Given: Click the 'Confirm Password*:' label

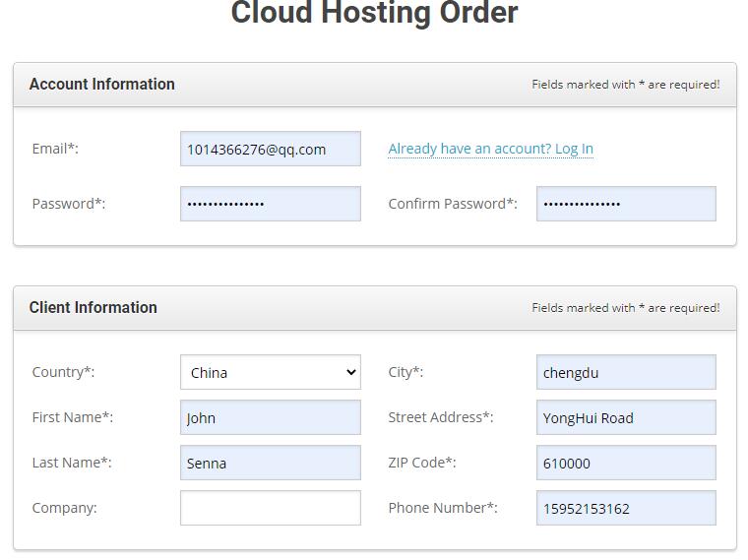Looking at the screenshot, I should tap(453, 204).
